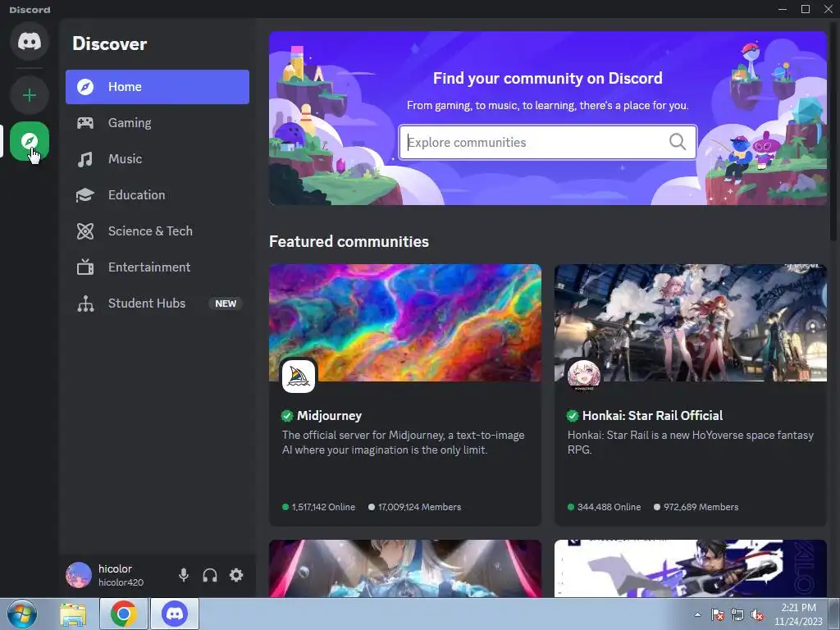Click the network tray icon
The width and height of the screenshot is (840, 630).
point(737,615)
